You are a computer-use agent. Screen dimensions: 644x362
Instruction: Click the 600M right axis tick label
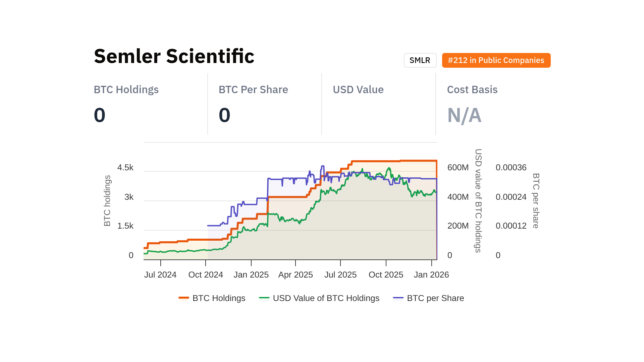(458, 168)
